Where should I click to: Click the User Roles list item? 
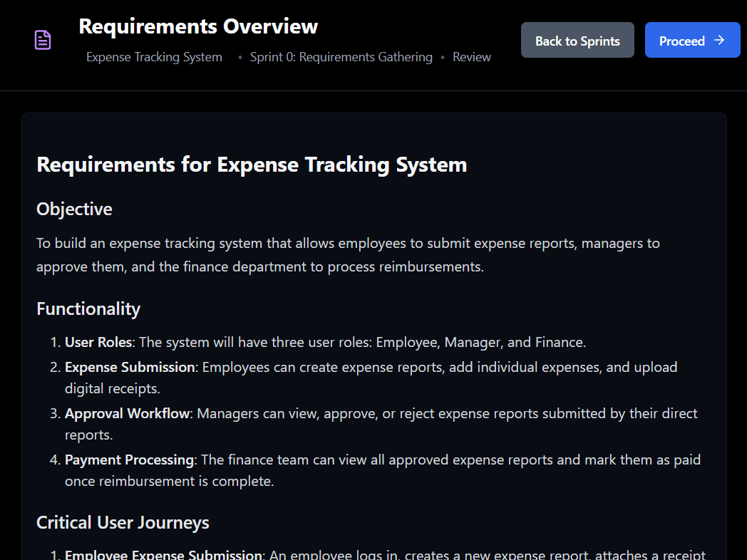point(325,343)
